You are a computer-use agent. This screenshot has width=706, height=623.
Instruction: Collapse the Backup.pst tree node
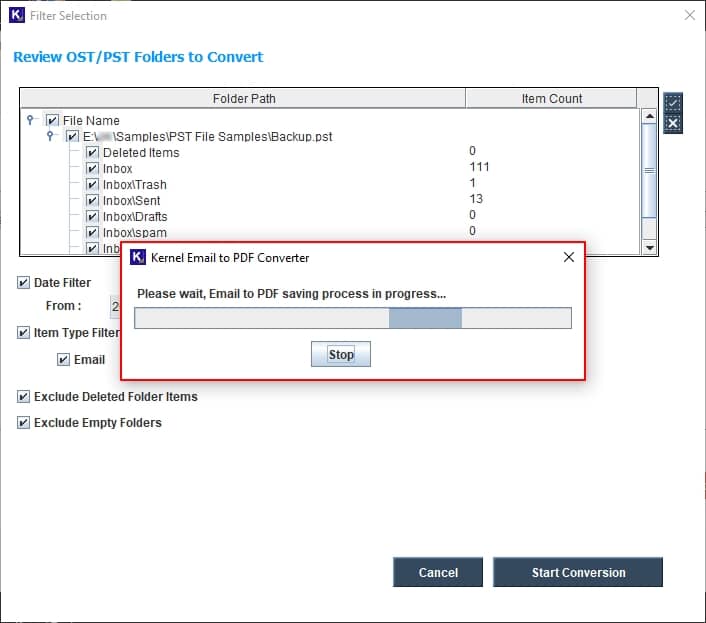[x=50, y=135]
